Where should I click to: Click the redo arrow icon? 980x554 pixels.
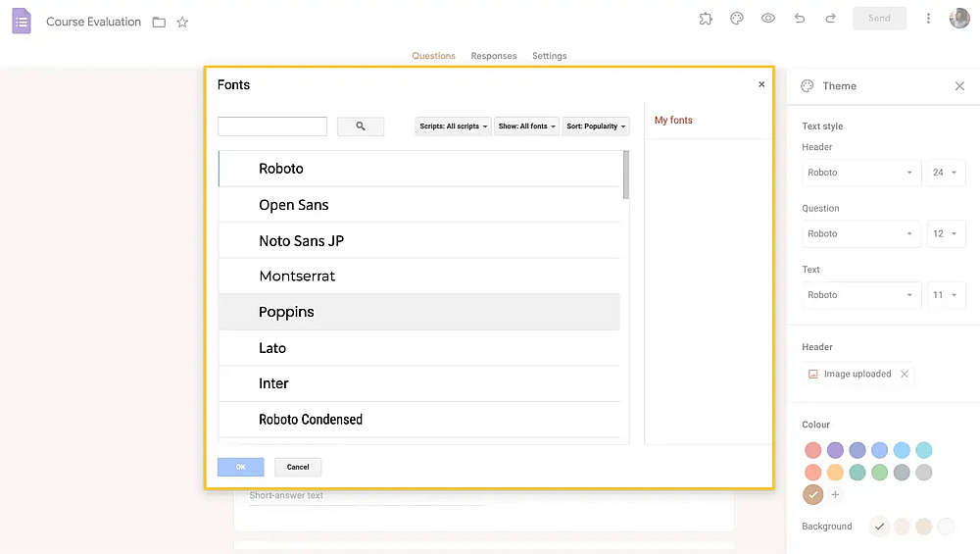831,19
